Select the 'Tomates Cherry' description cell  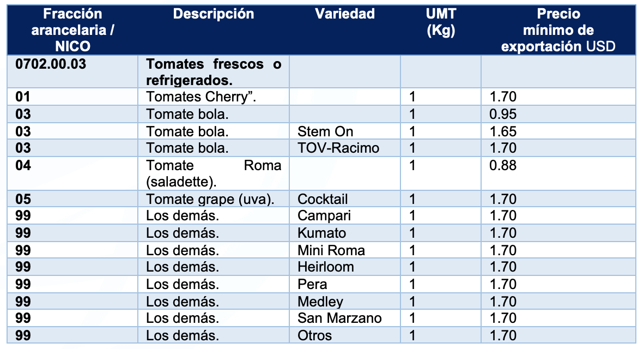214,97
